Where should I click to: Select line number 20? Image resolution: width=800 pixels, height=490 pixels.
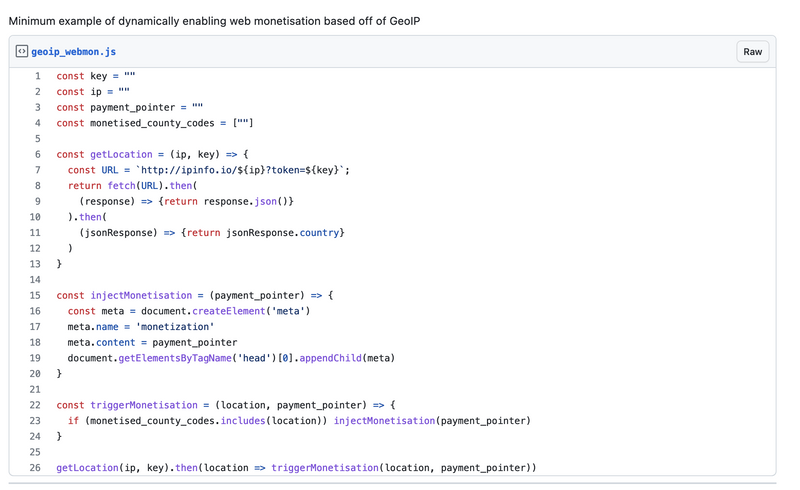35,374
